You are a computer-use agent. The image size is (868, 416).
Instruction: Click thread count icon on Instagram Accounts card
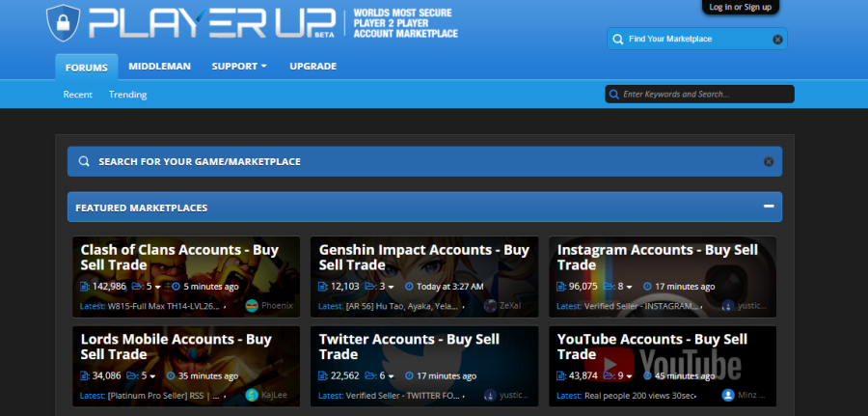tap(560, 287)
